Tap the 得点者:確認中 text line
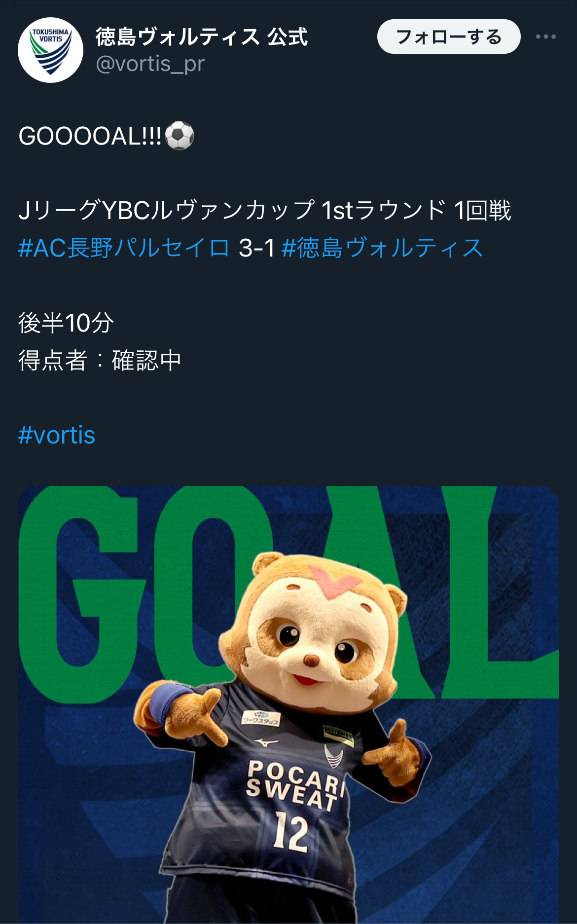 tap(100, 361)
